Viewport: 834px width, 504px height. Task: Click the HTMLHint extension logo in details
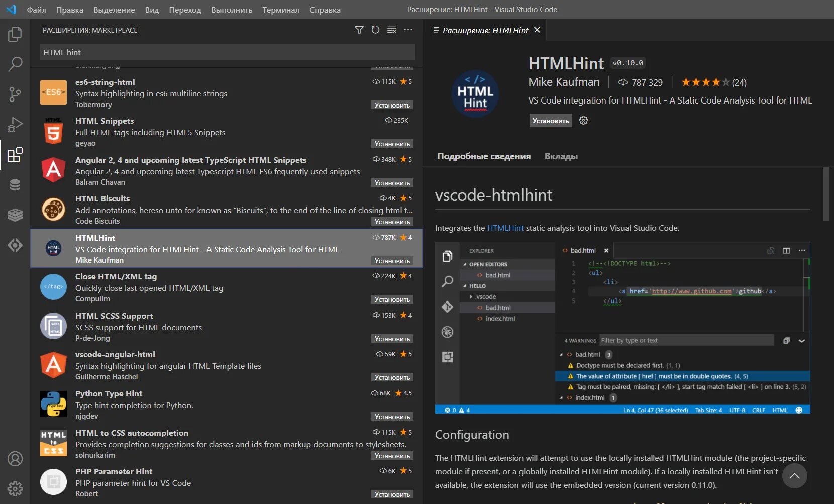coord(475,93)
